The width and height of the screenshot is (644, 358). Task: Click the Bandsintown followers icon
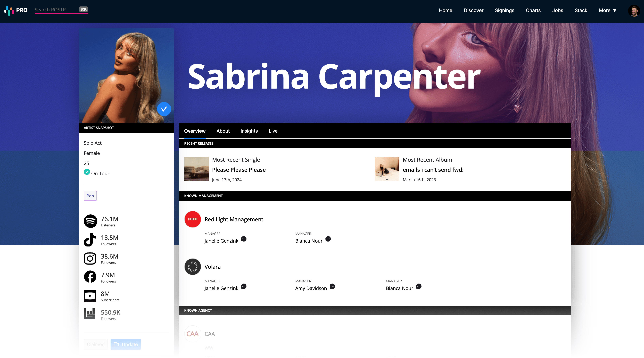(89, 314)
